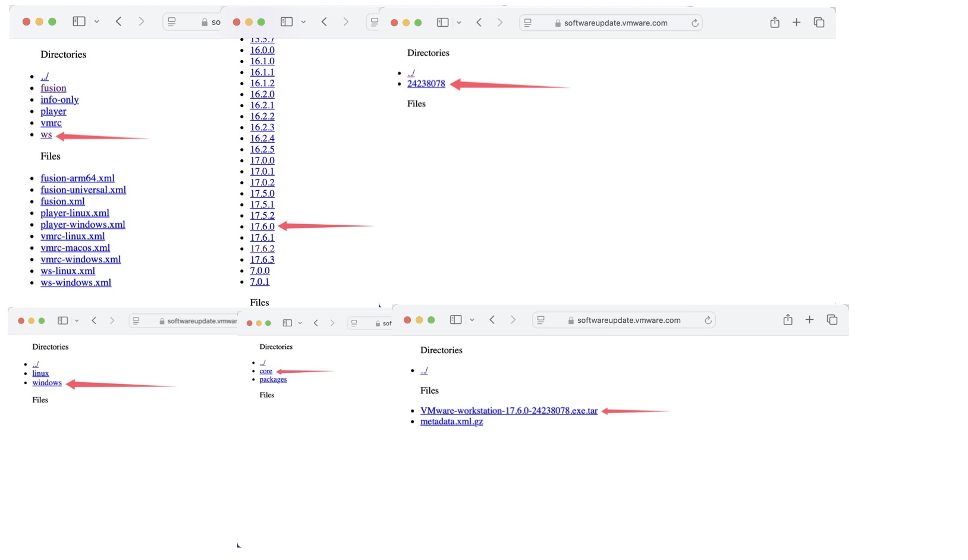Screen dimensions: 968x560
Task: Reload the page in the 24238078 directory window
Action: [694, 23]
